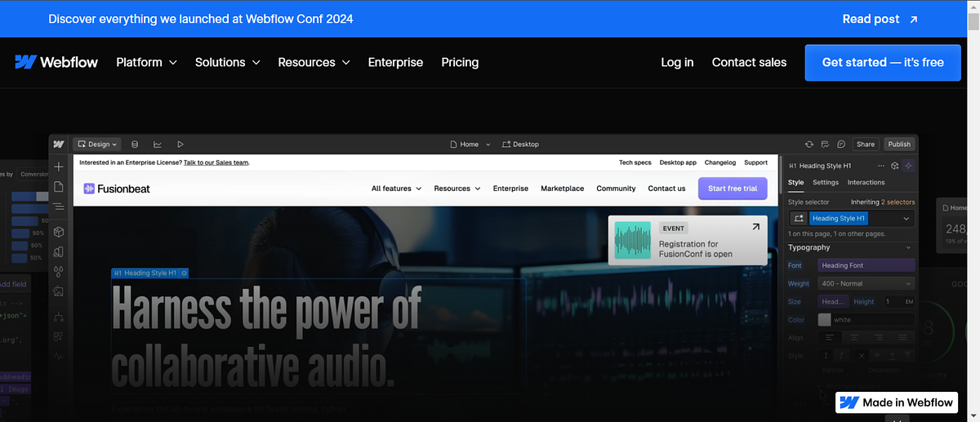Click the Add elements plus icon

click(x=59, y=167)
